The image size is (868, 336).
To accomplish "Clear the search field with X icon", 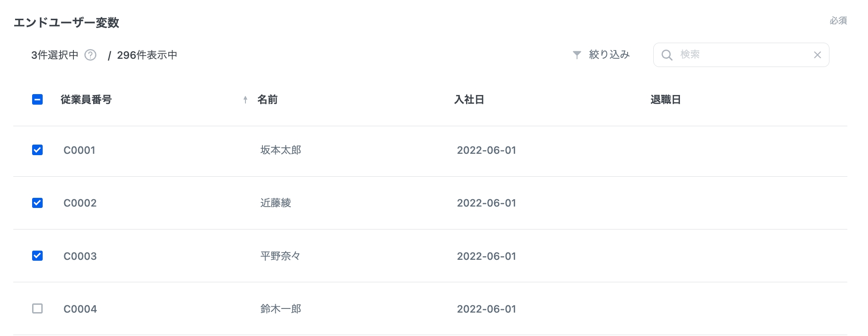I will 817,55.
